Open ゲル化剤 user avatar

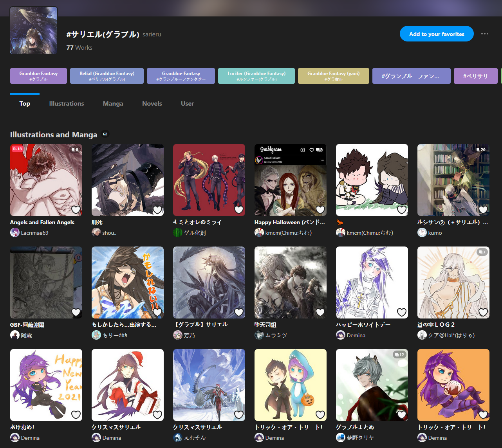pos(178,233)
